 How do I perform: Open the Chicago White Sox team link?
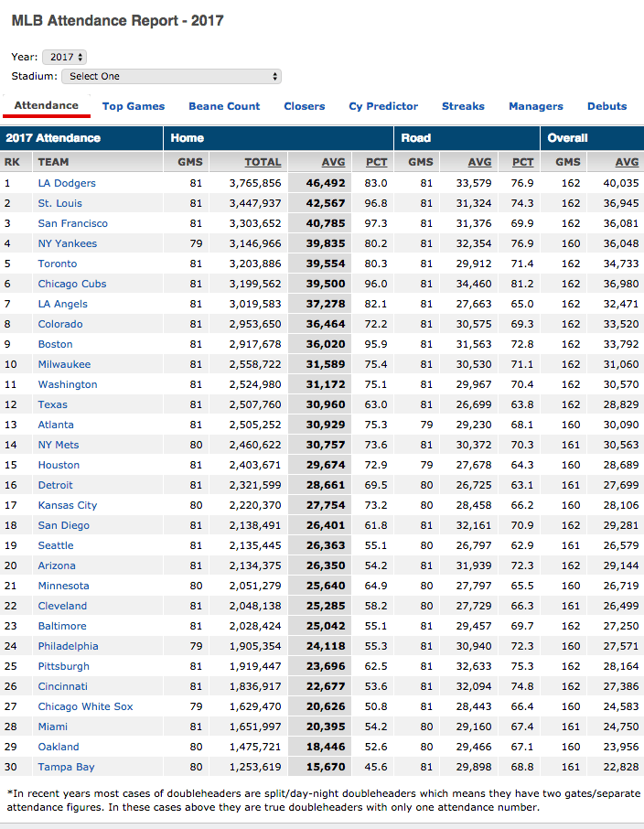[85, 706]
